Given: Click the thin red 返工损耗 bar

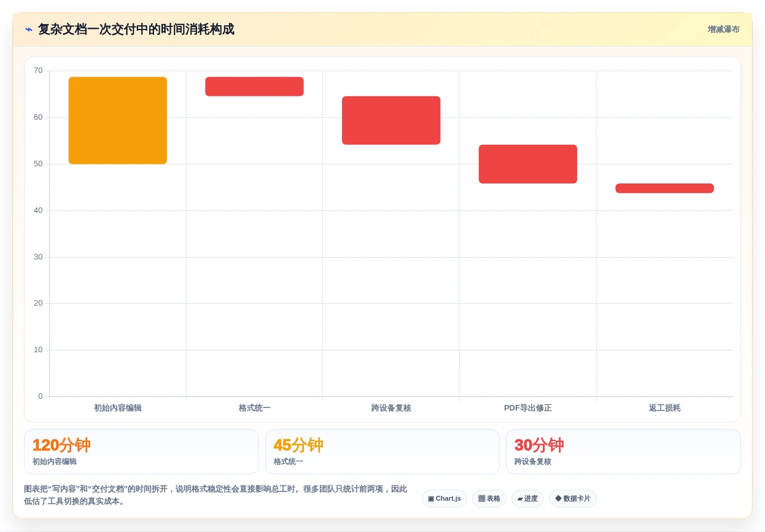Looking at the screenshot, I should tap(664, 188).
